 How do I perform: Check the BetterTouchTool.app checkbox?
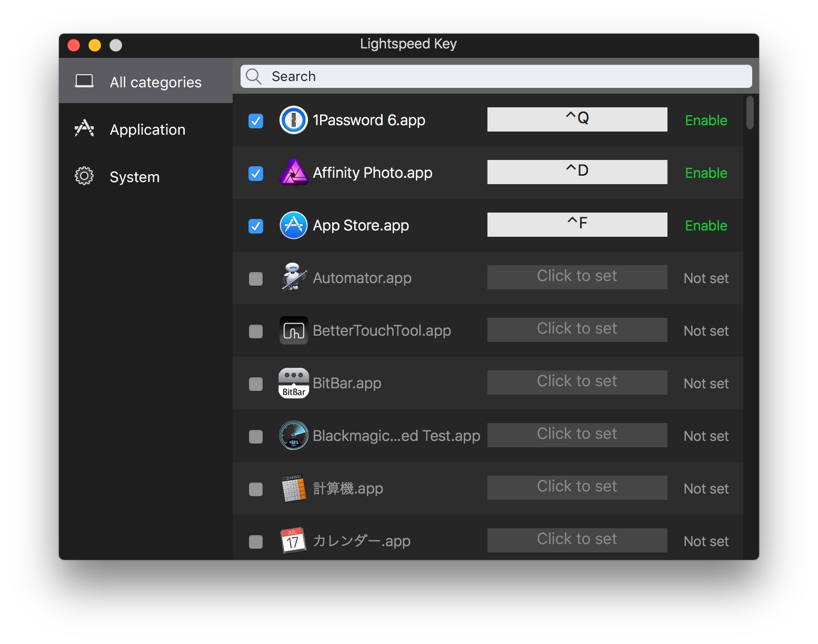tap(256, 331)
